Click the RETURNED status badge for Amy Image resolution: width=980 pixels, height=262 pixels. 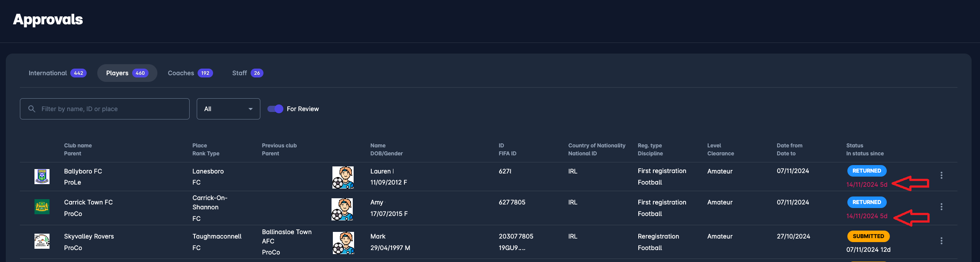click(866, 202)
